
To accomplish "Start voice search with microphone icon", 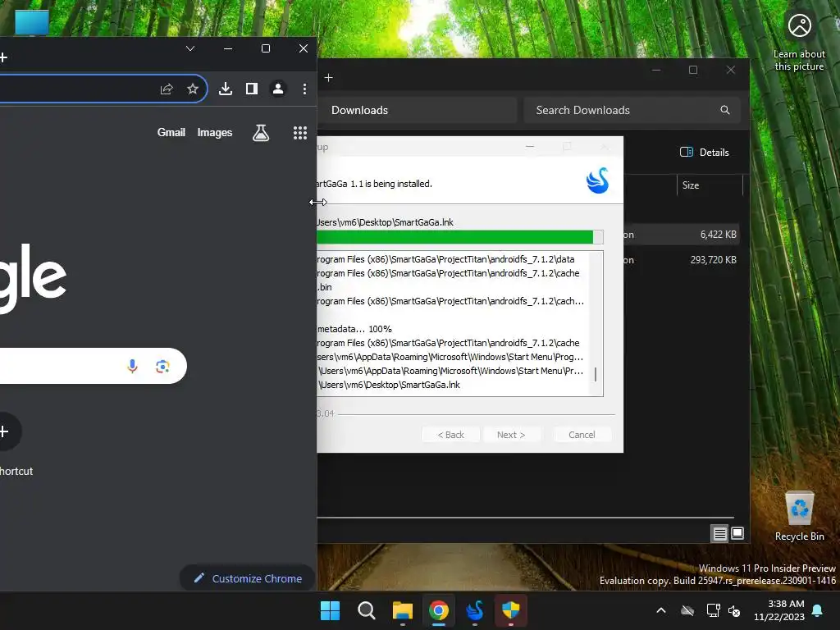I will [132, 366].
